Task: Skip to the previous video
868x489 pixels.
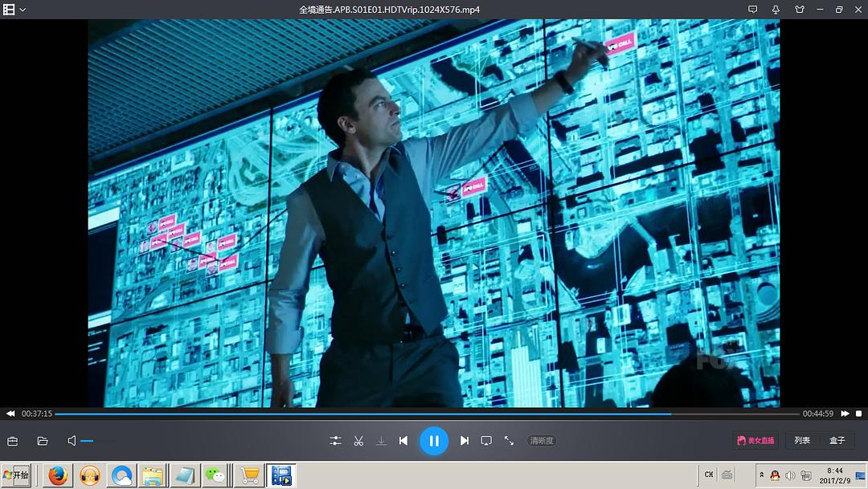Action: pos(403,441)
